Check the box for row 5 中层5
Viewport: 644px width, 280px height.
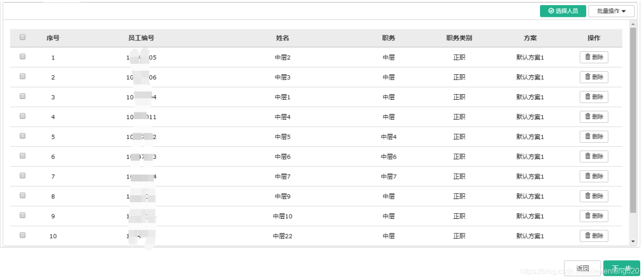tap(23, 136)
